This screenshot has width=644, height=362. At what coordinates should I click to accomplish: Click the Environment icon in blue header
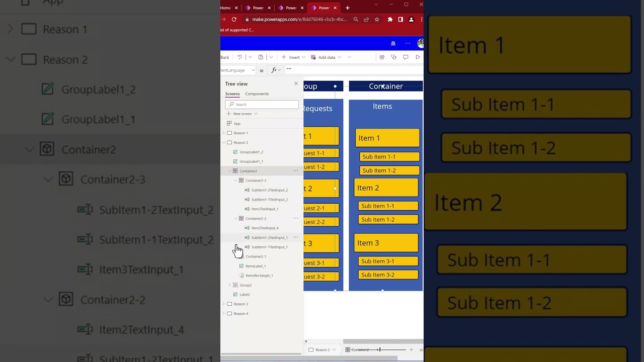point(393,43)
